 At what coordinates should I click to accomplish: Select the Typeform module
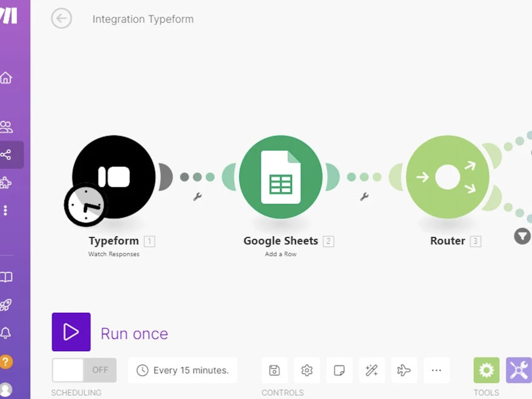[114, 177]
